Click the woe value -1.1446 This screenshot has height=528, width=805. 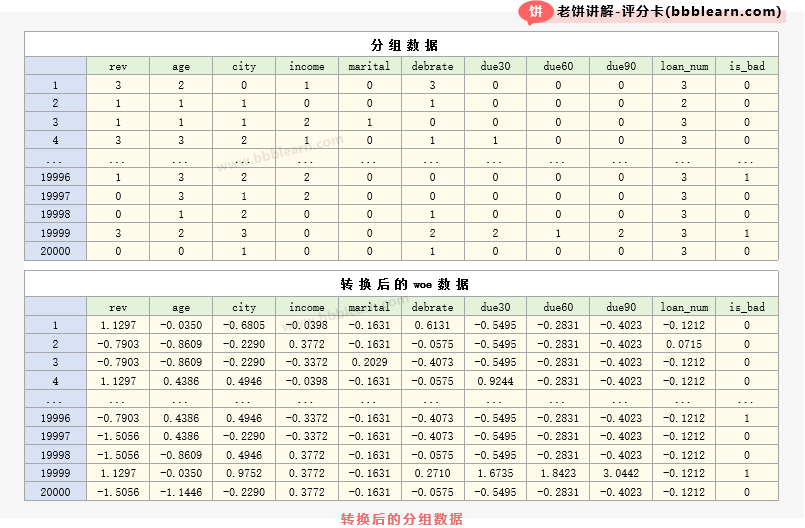coord(181,492)
